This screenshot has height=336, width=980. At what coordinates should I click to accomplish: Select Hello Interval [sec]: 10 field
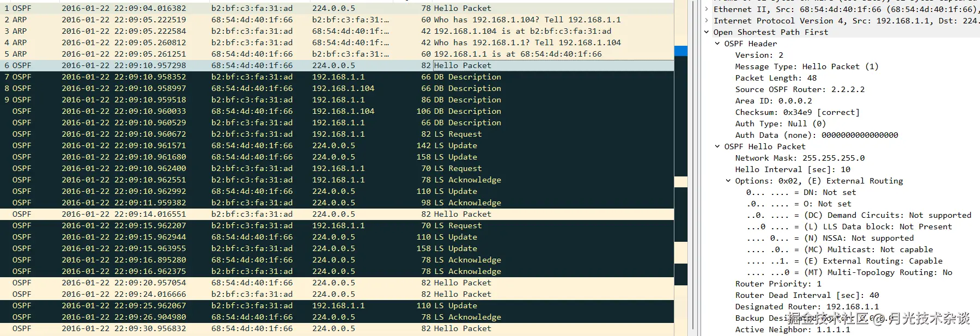click(x=793, y=169)
